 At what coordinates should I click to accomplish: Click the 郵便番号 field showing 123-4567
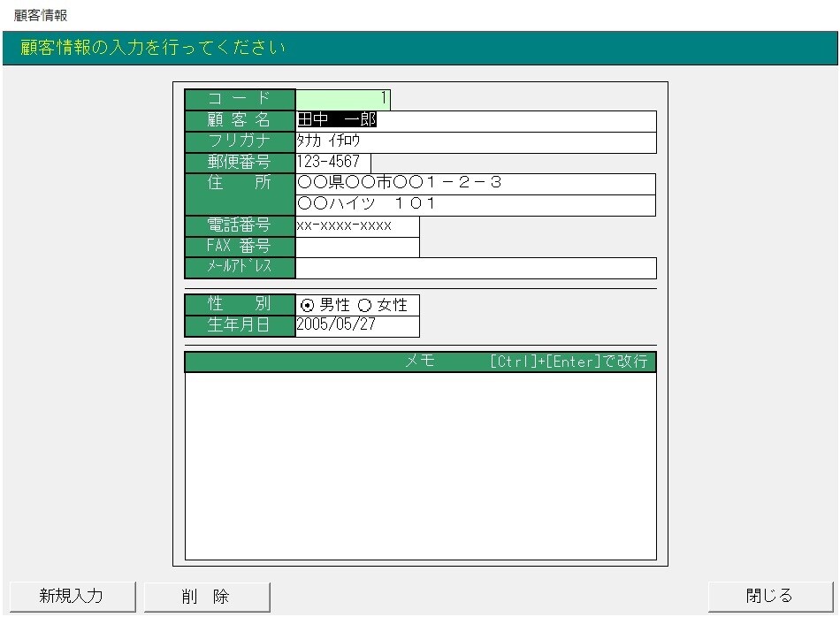tap(332, 163)
